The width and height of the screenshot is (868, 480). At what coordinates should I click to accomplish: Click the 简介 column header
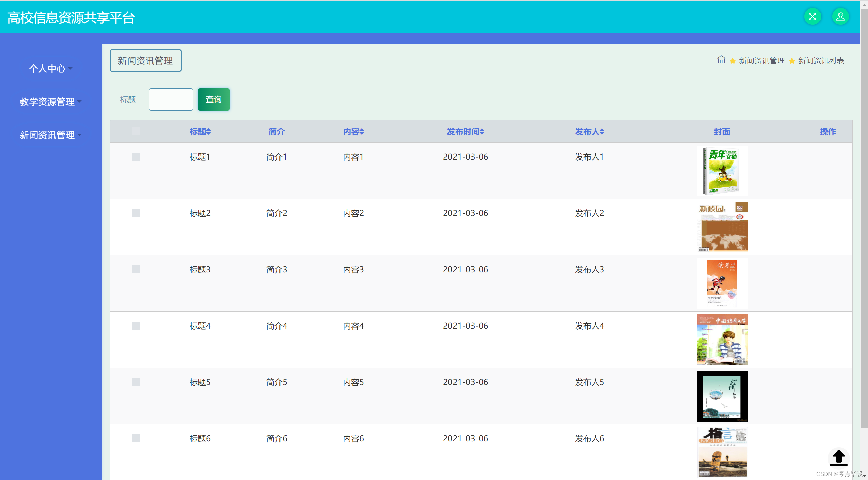pyautogui.click(x=276, y=132)
